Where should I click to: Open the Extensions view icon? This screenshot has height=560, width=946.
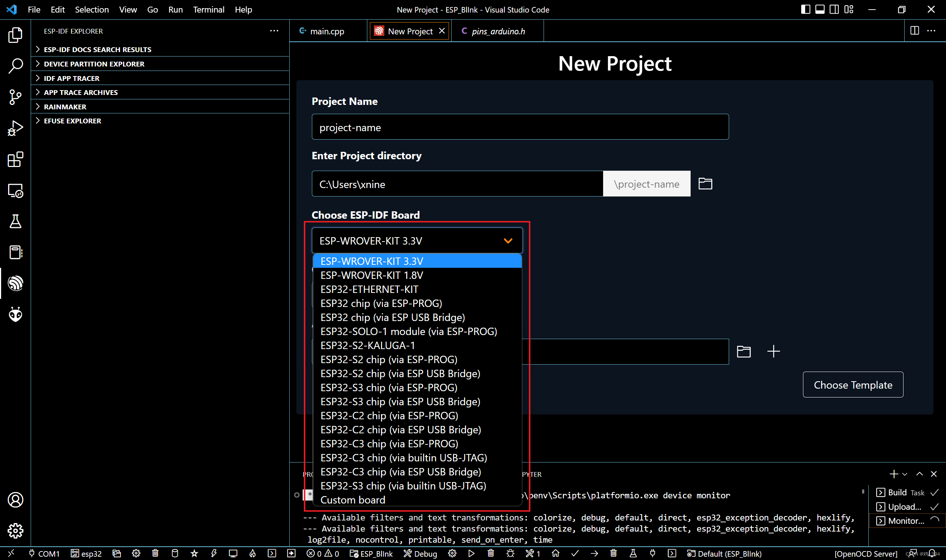15,159
